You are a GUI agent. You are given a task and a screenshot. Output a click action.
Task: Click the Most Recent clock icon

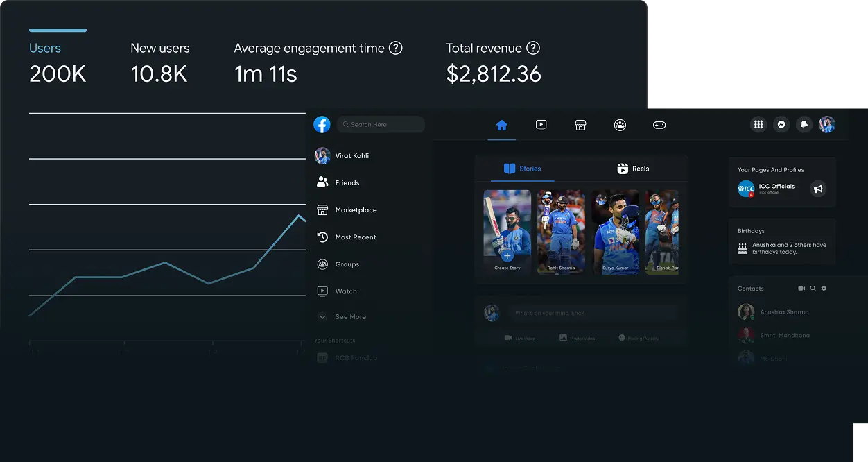click(322, 237)
